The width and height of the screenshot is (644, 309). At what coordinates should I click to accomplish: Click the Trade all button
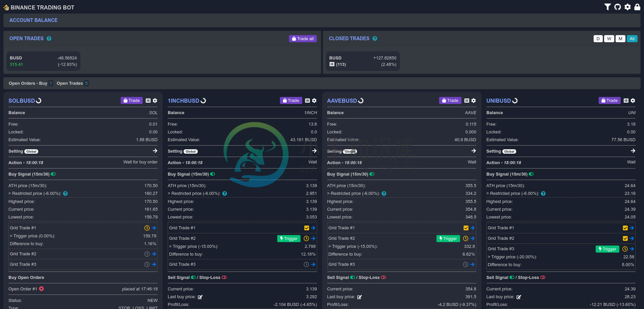[303, 38]
